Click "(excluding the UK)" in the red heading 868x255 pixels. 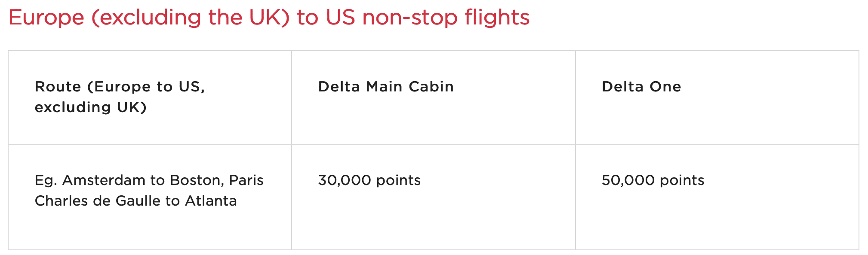[190, 18]
